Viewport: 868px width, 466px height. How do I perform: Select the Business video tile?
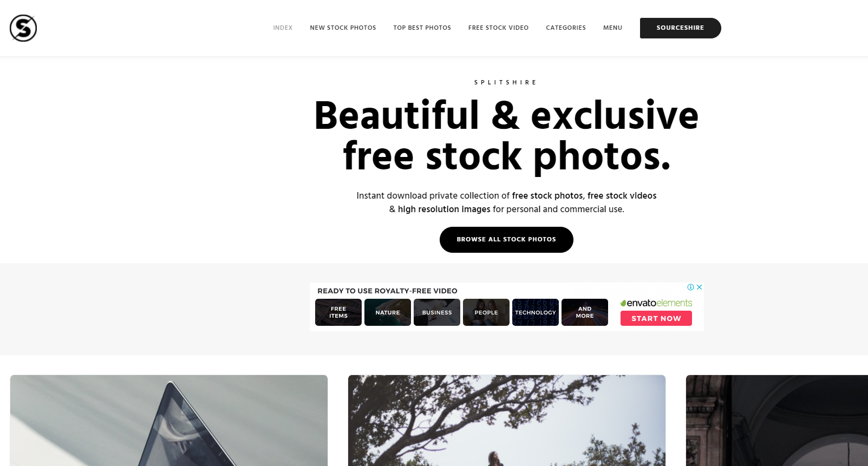tap(437, 312)
